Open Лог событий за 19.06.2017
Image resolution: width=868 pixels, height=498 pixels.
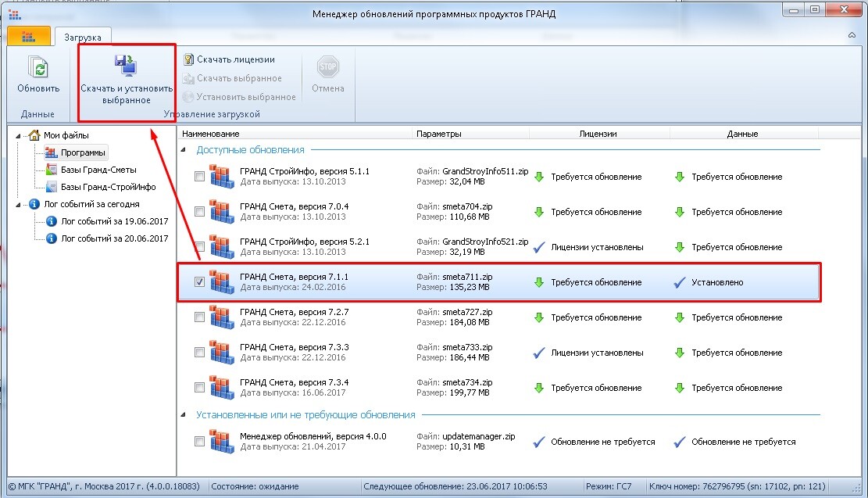(x=115, y=221)
